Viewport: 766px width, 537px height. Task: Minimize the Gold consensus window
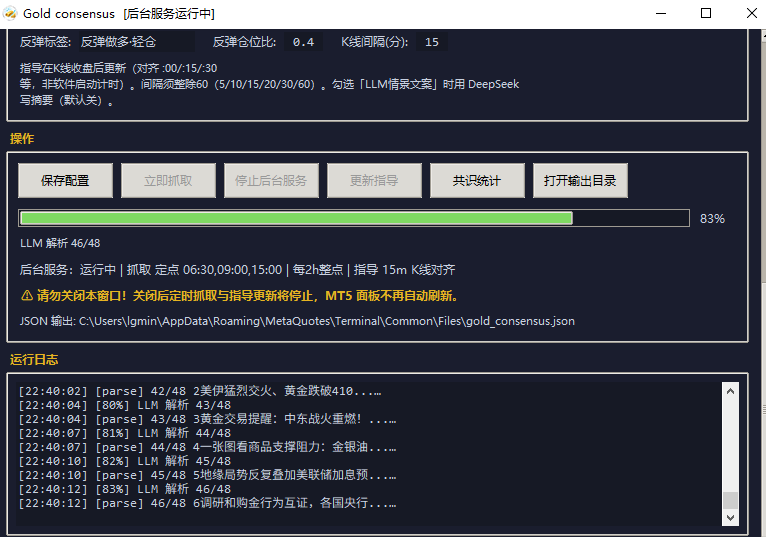tap(661, 14)
